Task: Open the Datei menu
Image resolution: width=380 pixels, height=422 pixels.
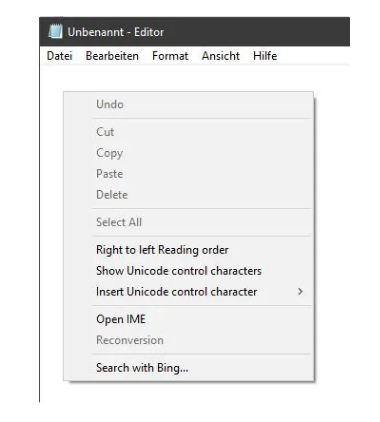Action: 60,56
